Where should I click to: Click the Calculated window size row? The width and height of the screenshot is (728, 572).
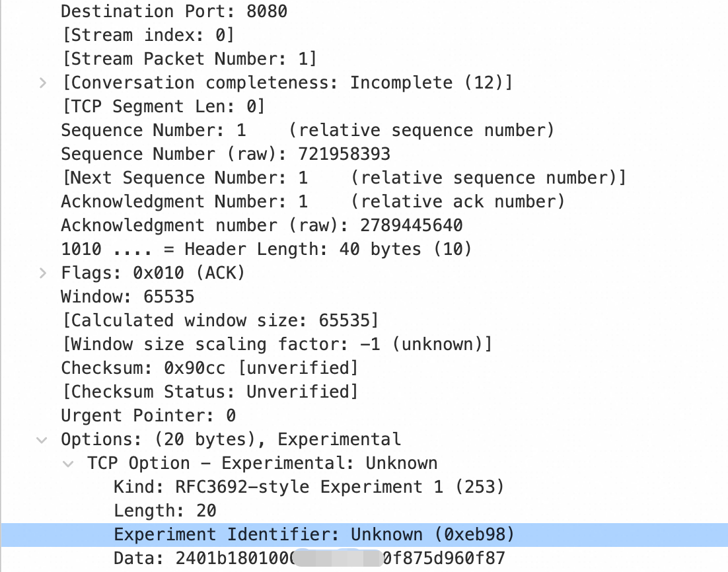coord(220,320)
